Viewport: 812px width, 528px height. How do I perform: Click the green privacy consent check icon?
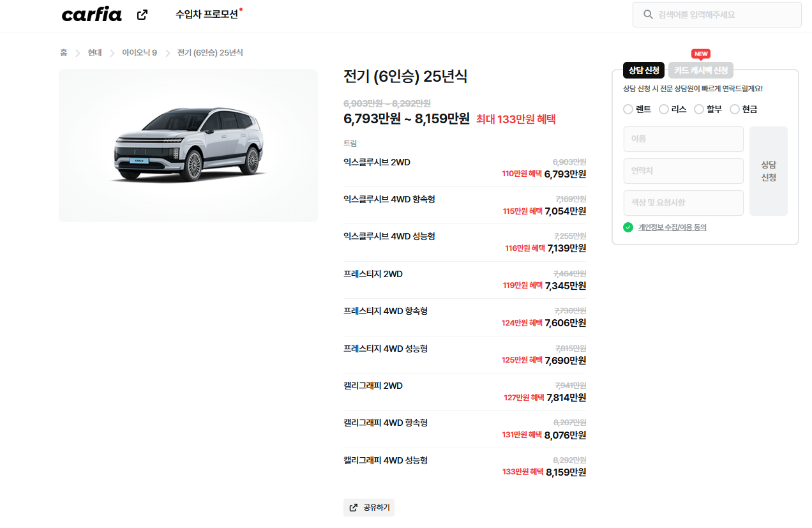pyautogui.click(x=628, y=227)
